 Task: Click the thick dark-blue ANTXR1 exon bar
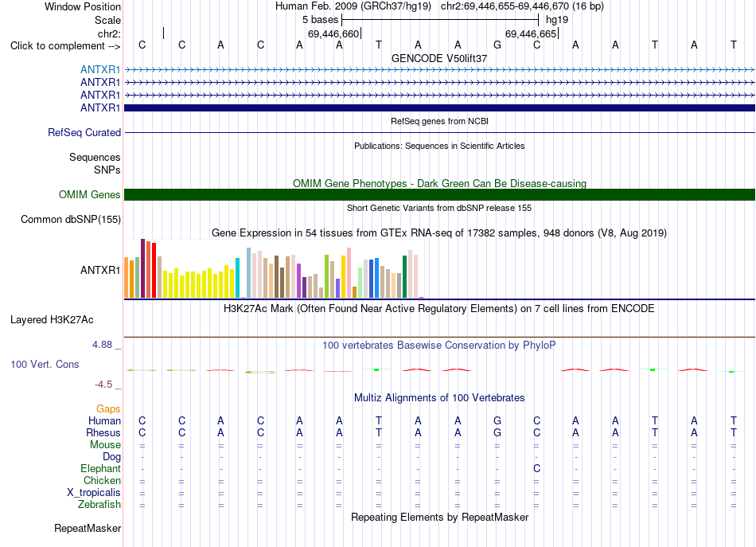[x=439, y=107]
